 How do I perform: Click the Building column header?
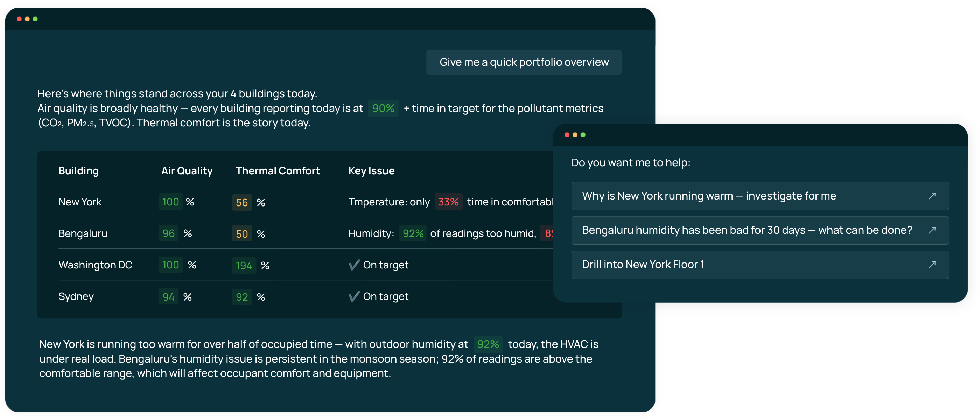[78, 171]
